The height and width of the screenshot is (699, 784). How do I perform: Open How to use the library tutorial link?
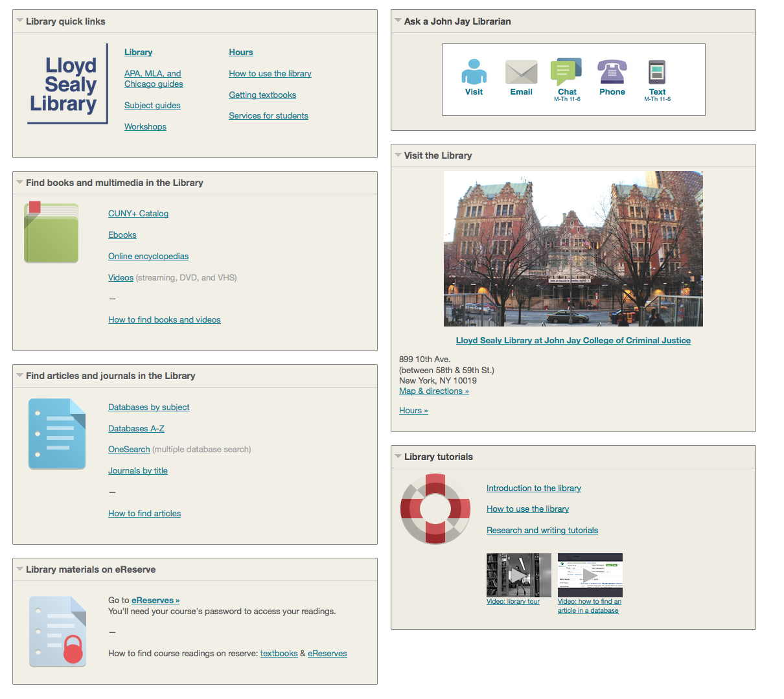pos(527,509)
